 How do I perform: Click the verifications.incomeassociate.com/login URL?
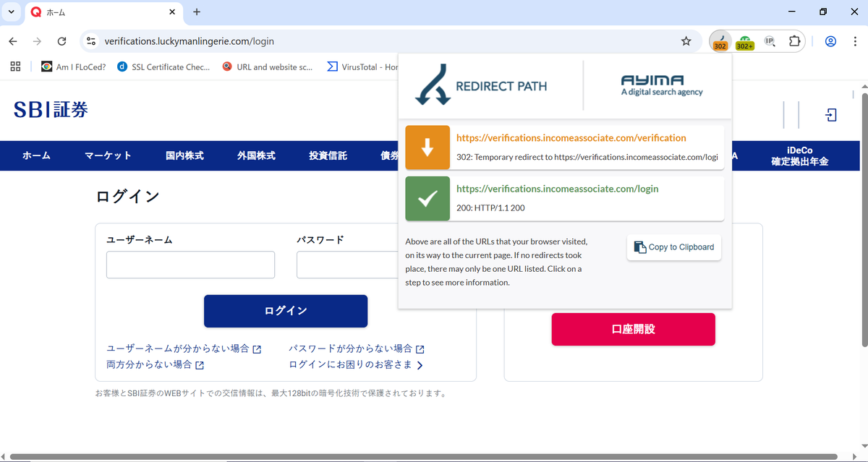point(558,189)
